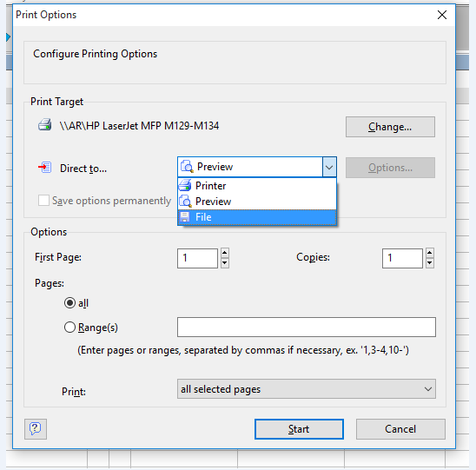Click the Start button
This screenshot has width=476, height=470.
(x=299, y=429)
